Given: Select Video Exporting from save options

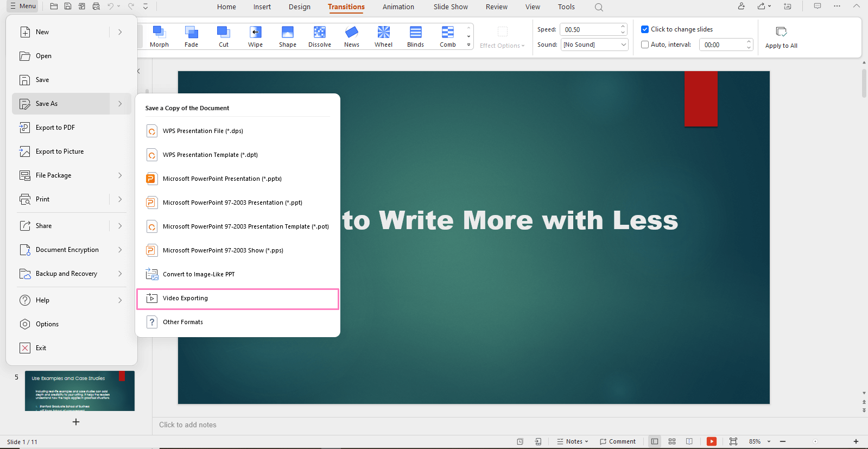Looking at the screenshot, I should (237, 298).
